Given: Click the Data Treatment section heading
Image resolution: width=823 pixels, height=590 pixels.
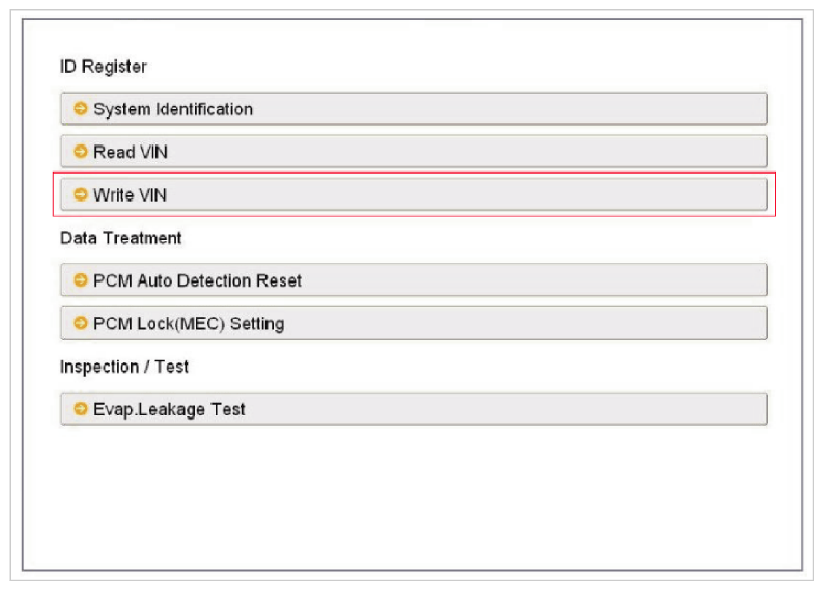Looking at the screenshot, I should [121, 238].
